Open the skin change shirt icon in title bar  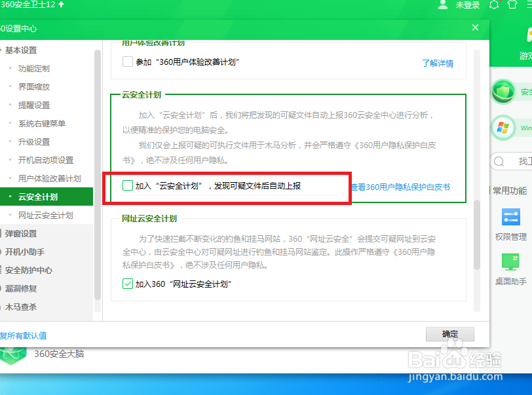tap(512, 5)
